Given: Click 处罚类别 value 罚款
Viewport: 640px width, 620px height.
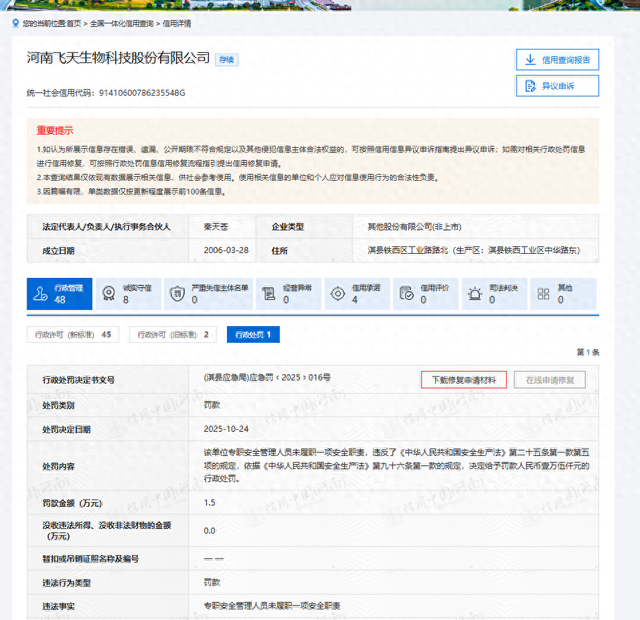Looking at the screenshot, I should point(212,405).
